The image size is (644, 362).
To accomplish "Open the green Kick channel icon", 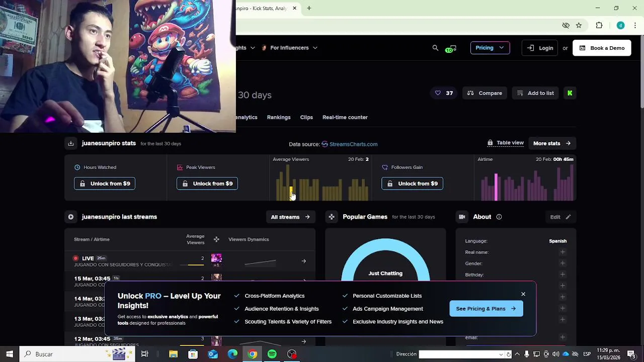I will pos(570,93).
